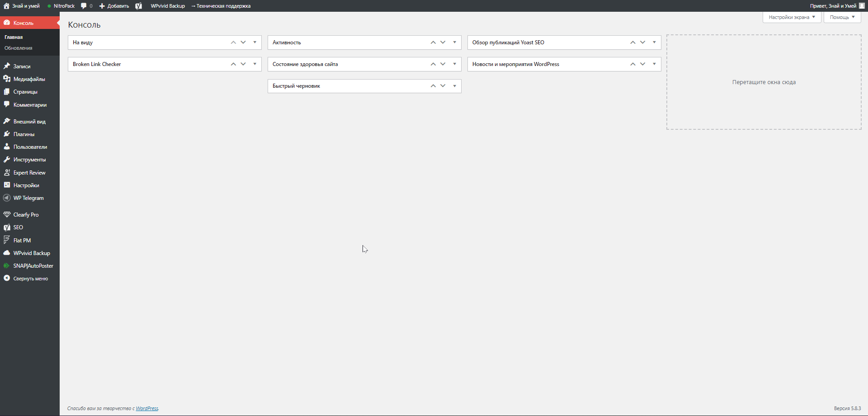Viewport: 868px width, 416px height.
Task: Open the Обновления submenu item
Action: [x=19, y=48]
